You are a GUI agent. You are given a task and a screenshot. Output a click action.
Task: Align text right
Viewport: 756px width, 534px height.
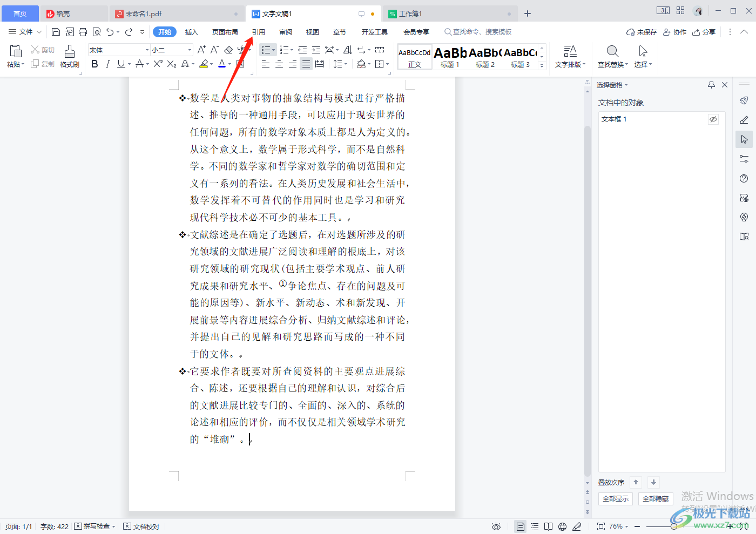(293, 64)
